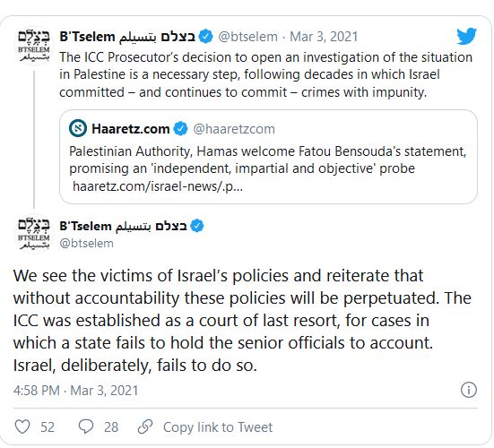Open Mar 3, 2021 date in header
Screen dimensions: 494x448
(x=324, y=37)
